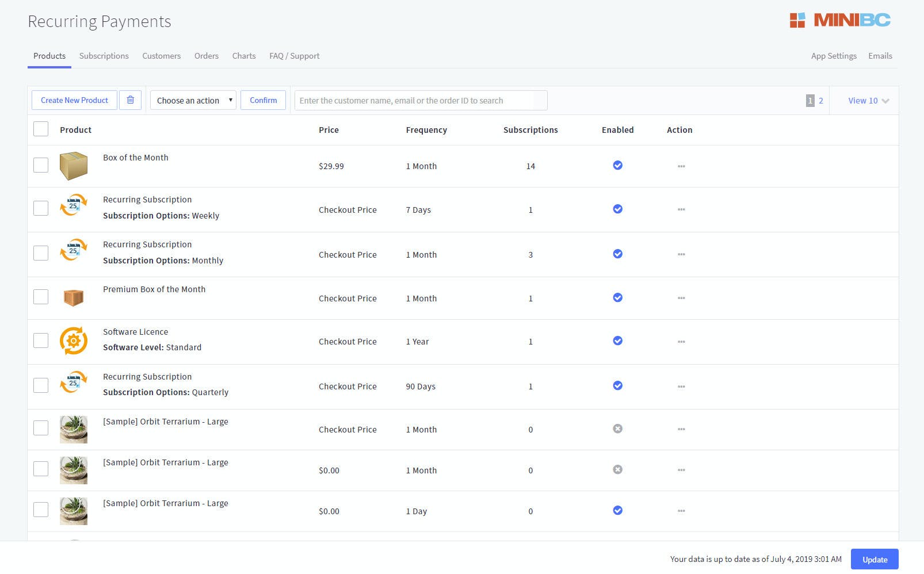Click the Frequency column header
This screenshot has height=574, width=924.
[x=426, y=130]
